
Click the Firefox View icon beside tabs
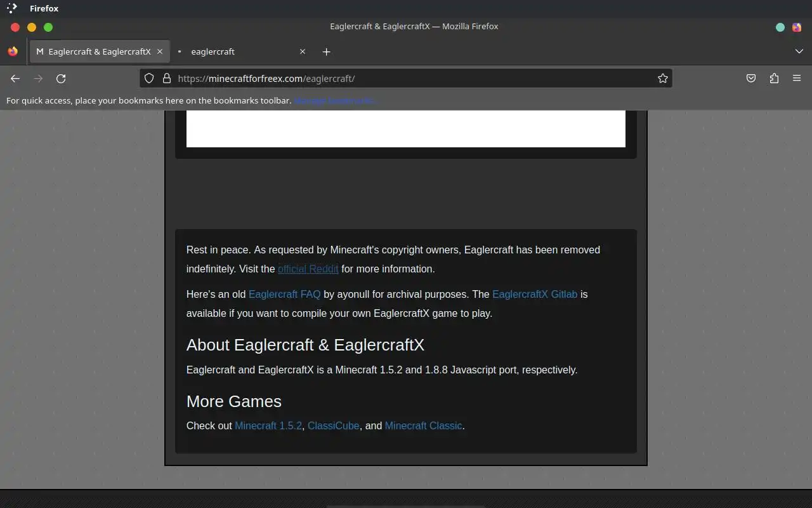13,51
